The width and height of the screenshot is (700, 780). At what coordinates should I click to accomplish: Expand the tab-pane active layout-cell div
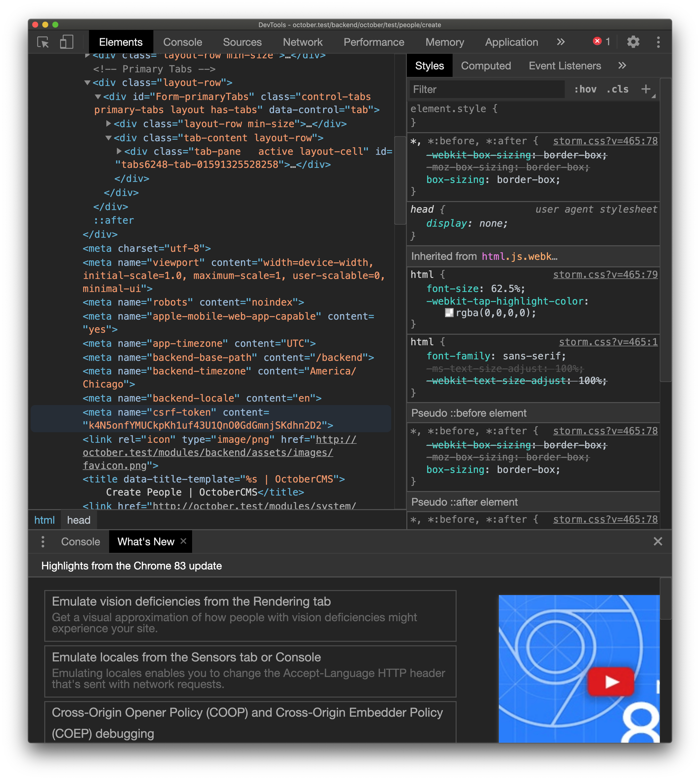tap(119, 152)
